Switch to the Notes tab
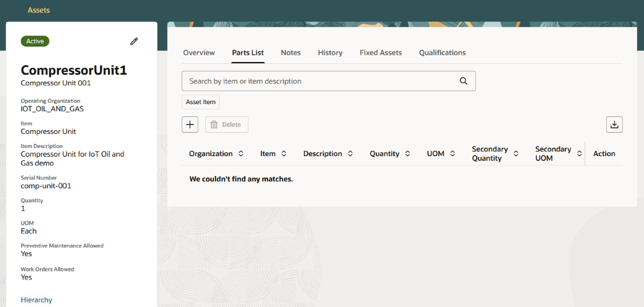Screen dimensions: 644x307 coord(291,53)
